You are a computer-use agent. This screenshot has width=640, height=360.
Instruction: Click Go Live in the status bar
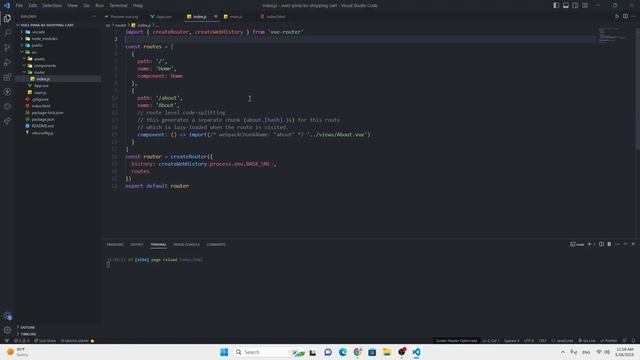pos(586,340)
